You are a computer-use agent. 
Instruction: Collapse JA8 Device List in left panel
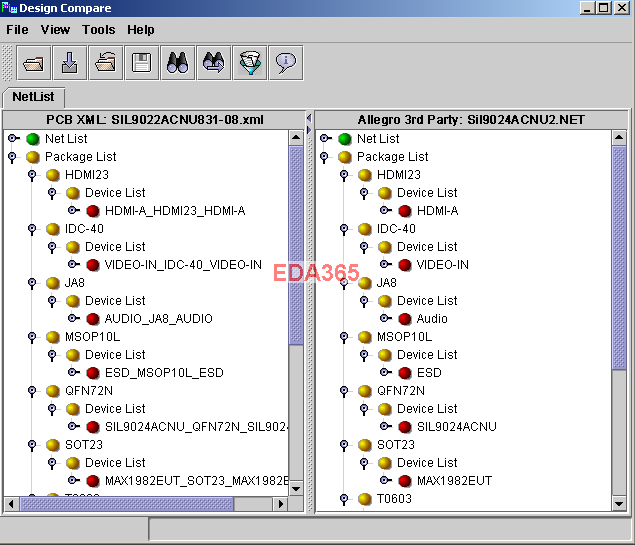(x=52, y=301)
